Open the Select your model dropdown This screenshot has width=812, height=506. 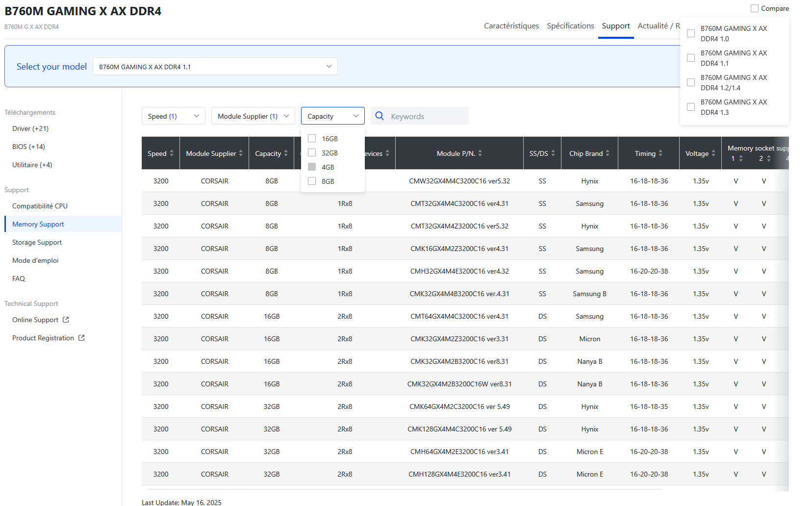click(x=215, y=67)
